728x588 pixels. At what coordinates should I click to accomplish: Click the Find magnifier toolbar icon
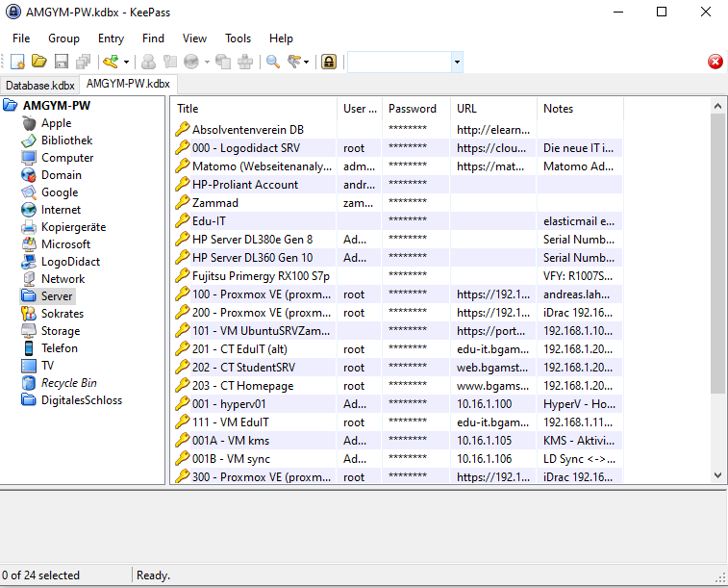coord(273,62)
